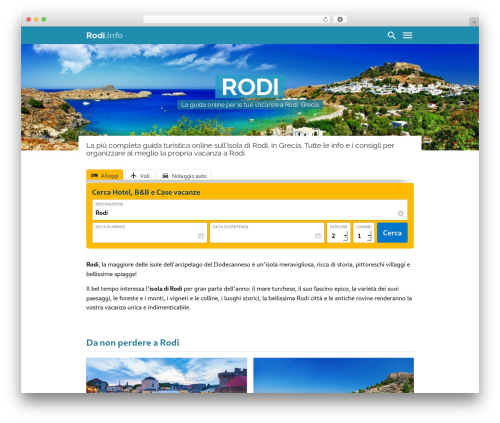This screenshot has height=423, width=500.
Task: Adjust the Camere number stepper
Action: [x=369, y=236]
